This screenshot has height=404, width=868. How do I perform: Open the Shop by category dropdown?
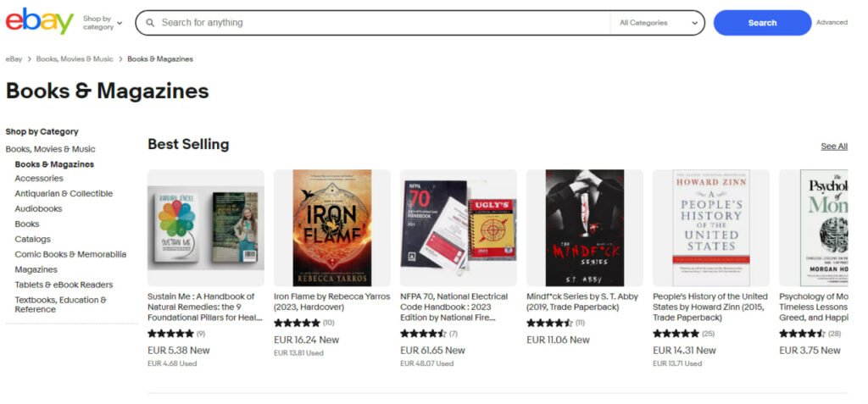click(103, 23)
